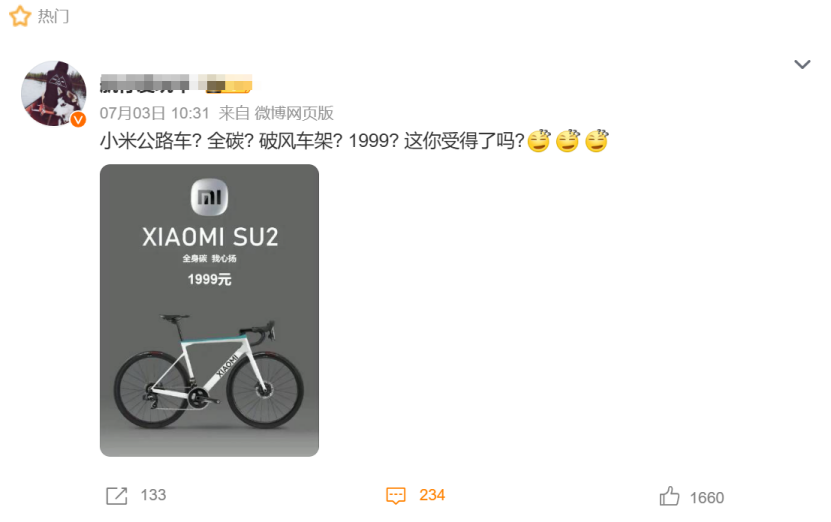
Task: Click the hot star icon
Action: pos(20,16)
